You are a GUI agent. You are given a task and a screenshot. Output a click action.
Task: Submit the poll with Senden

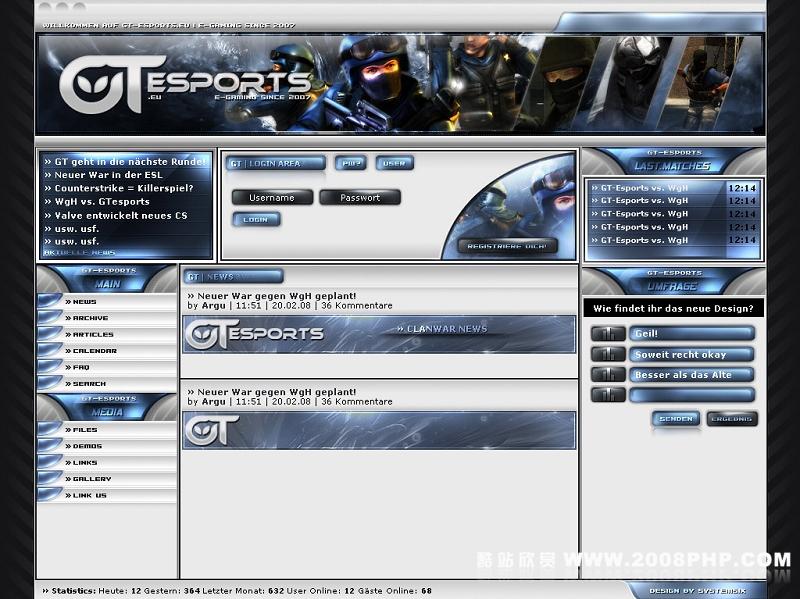tap(676, 419)
